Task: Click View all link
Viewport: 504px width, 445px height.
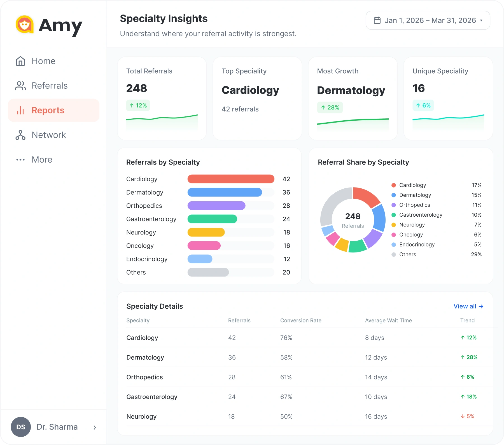Action: tap(468, 306)
